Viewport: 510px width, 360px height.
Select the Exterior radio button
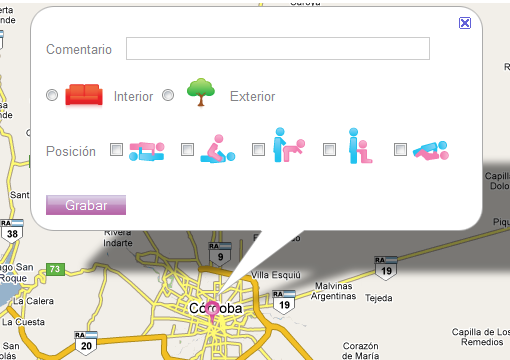click(x=168, y=95)
